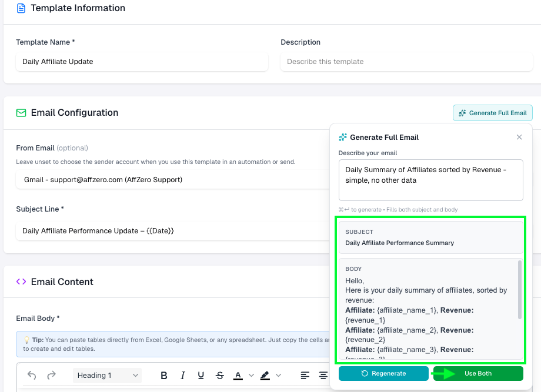
Task: Click the Email Content heading
Action: pos(62,282)
